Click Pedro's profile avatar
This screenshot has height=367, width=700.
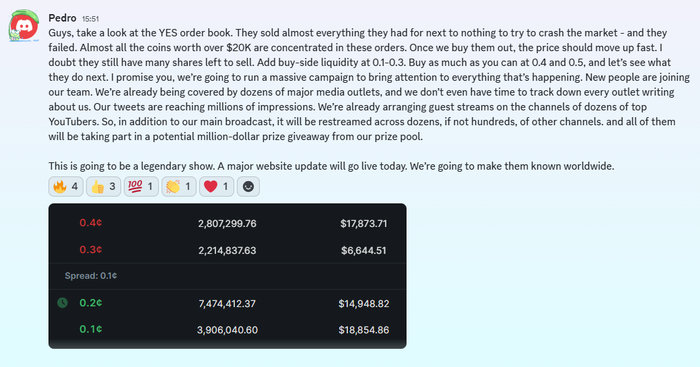(x=24, y=26)
